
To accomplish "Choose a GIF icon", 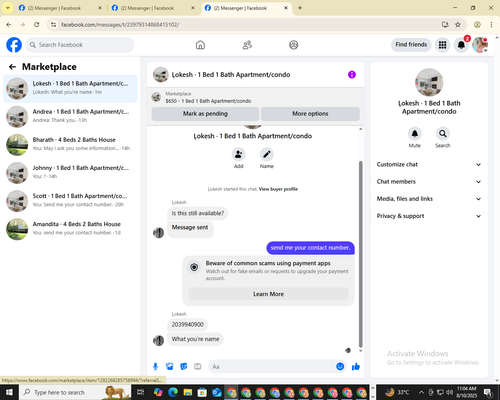I will click(198, 367).
